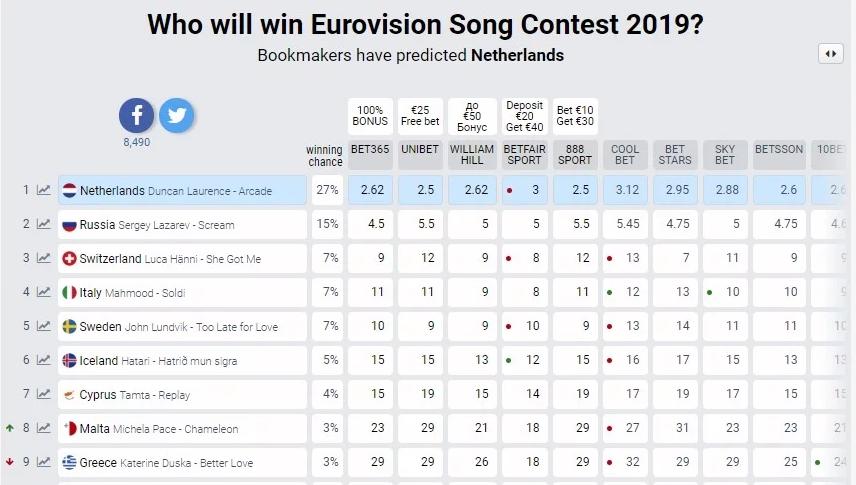Click the 100% BONUS offer button
Screen dimensions: 856x485
pos(370,115)
